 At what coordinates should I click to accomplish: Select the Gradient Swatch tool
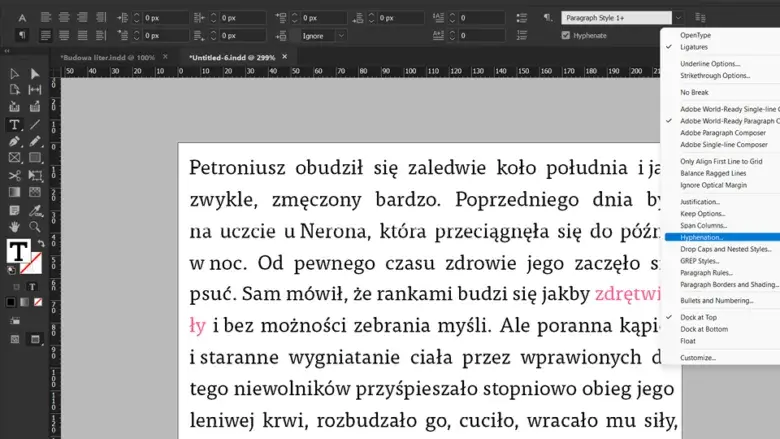click(x=14, y=192)
